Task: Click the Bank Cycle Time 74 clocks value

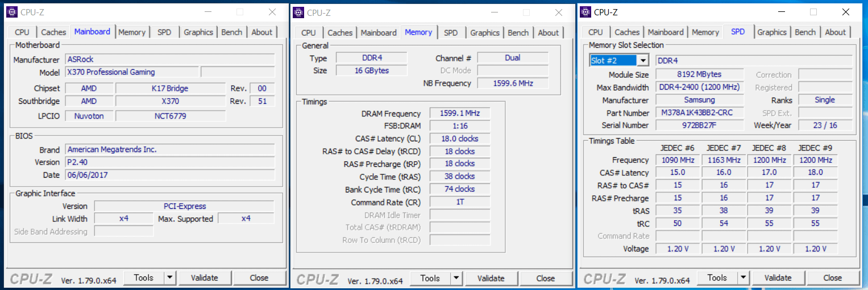Action: click(x=460, y=189)
